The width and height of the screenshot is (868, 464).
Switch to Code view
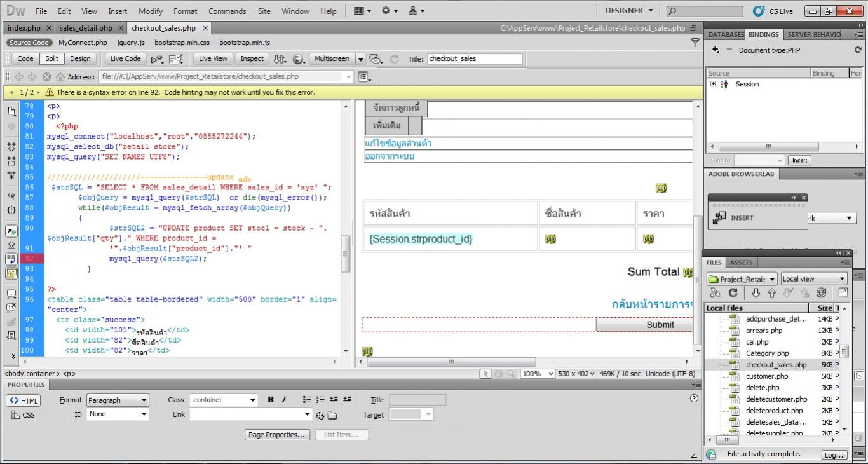point(25,58)
